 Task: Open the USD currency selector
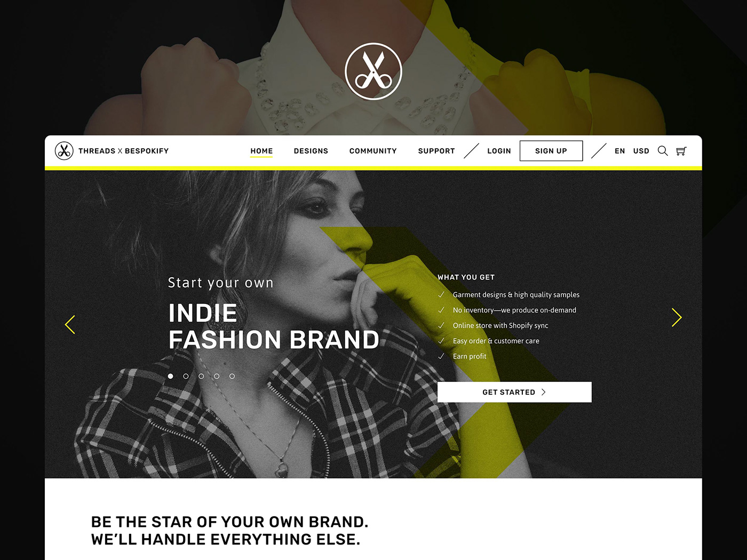(641, 151)
